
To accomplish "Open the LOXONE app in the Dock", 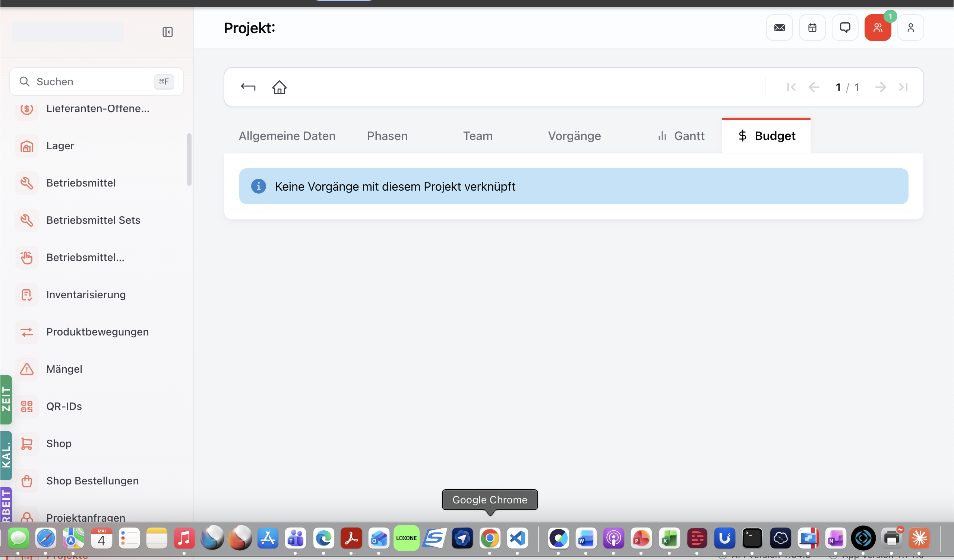I will tap(406, 538).
